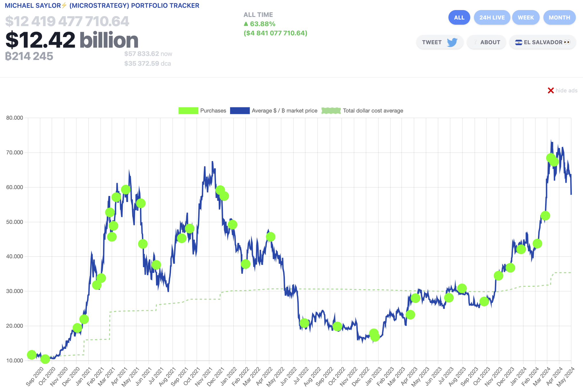This screenshot has height=392, width=583.
Task: Click the ALL TIME heading
Action: point(258,15)
